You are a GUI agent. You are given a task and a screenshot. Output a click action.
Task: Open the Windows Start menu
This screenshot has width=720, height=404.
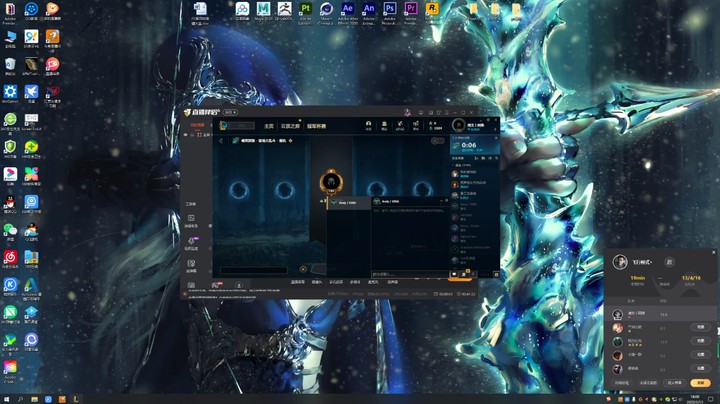[6, 399]
